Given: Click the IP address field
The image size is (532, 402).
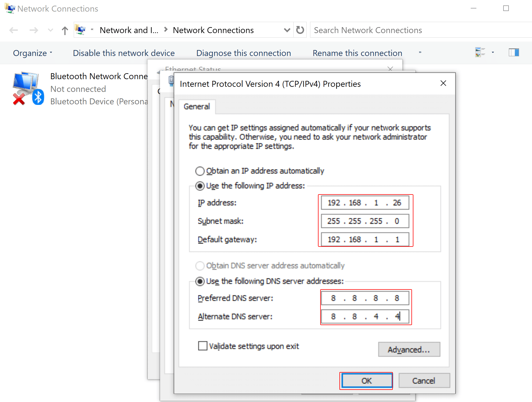Looking at the screenshot, I should pos(365,203).
